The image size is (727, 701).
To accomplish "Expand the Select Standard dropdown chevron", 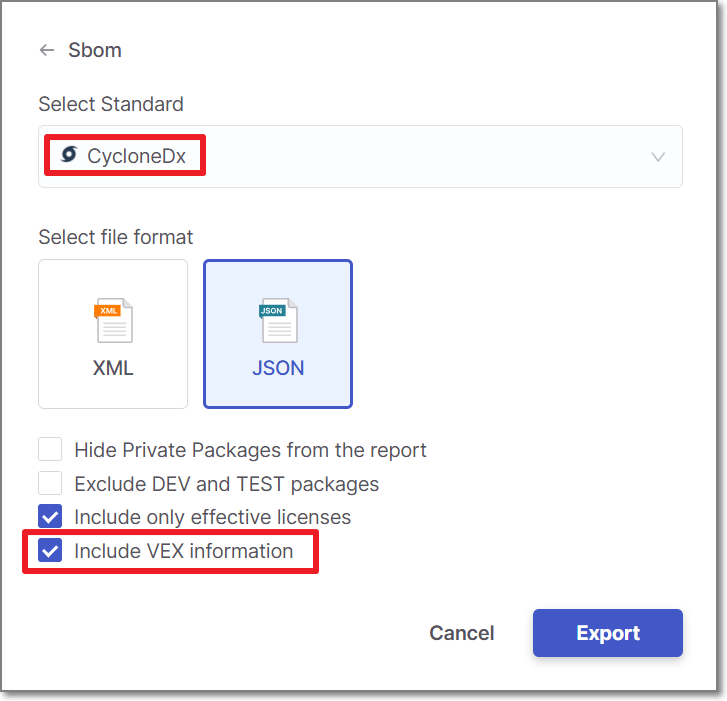I will (658, 157).
